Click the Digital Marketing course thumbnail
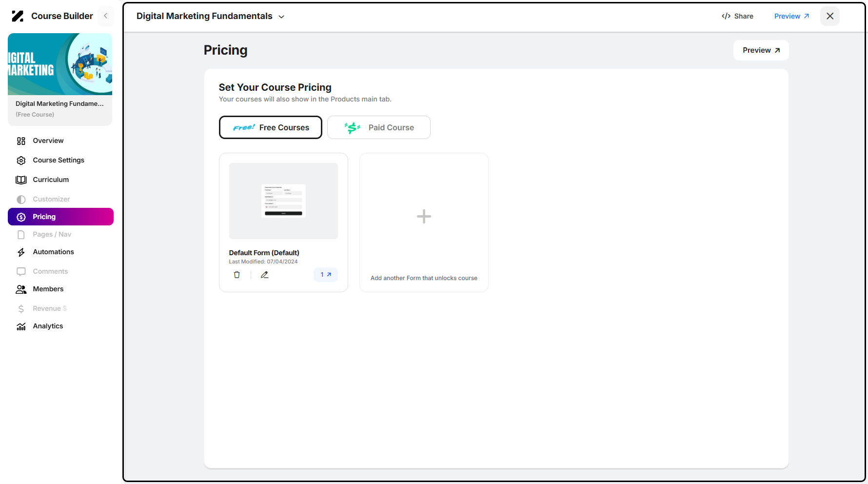The height and width of the screenshot is (484, 868). tap(60, 64)
